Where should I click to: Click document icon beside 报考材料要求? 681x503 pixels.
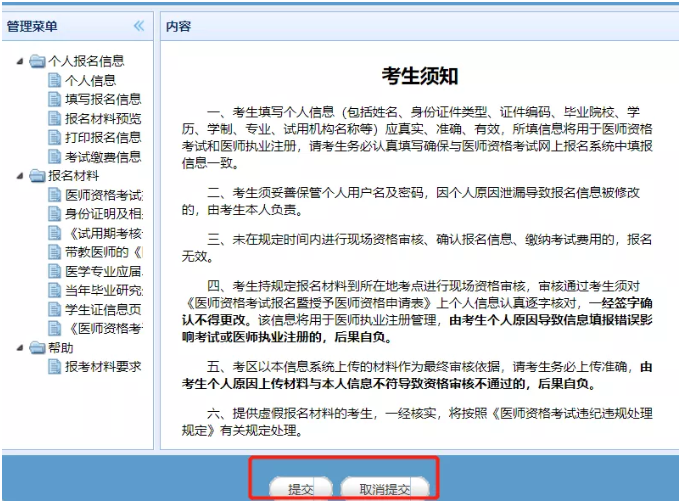(x=55, y=367)
